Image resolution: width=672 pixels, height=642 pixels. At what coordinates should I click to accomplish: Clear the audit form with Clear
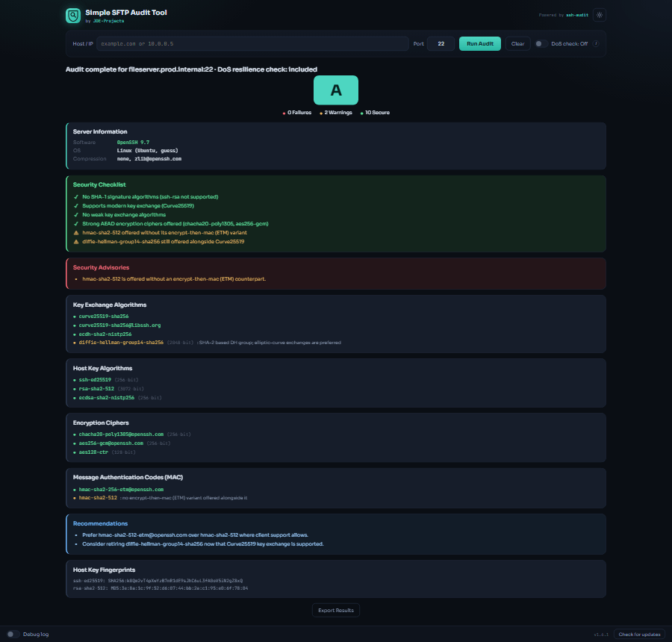[517, 44]
